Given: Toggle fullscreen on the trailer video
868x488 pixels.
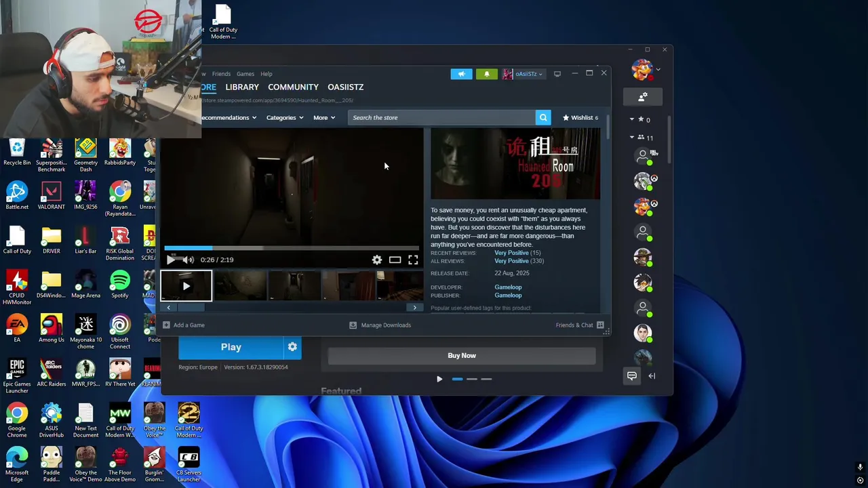Looking at the screenshot, I should coord(413,260).
